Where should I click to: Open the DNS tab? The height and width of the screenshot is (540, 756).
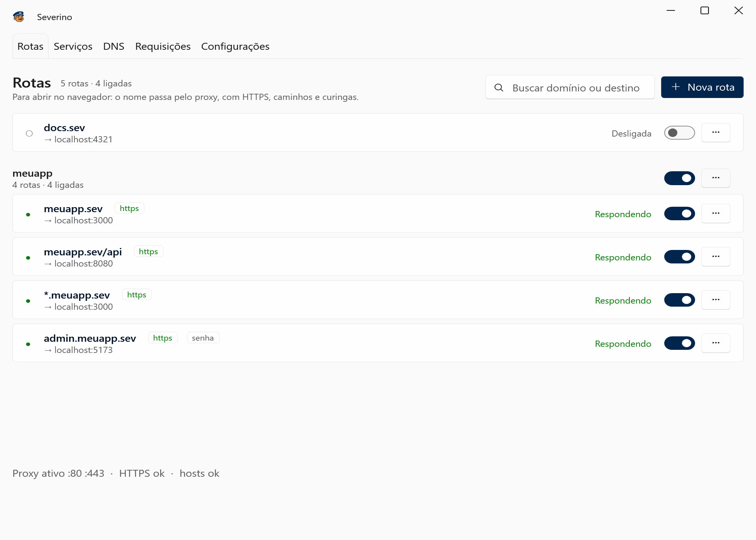(x=114, y=46)
